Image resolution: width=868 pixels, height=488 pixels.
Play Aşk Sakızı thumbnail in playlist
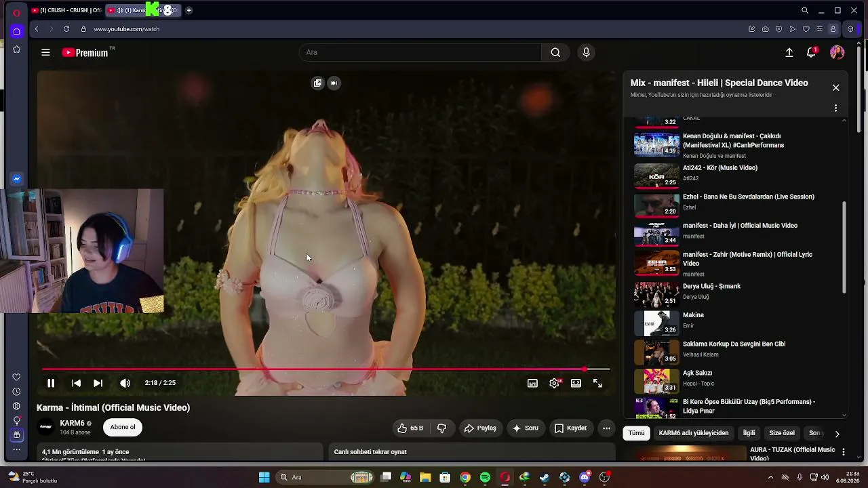tap(656, 382)
